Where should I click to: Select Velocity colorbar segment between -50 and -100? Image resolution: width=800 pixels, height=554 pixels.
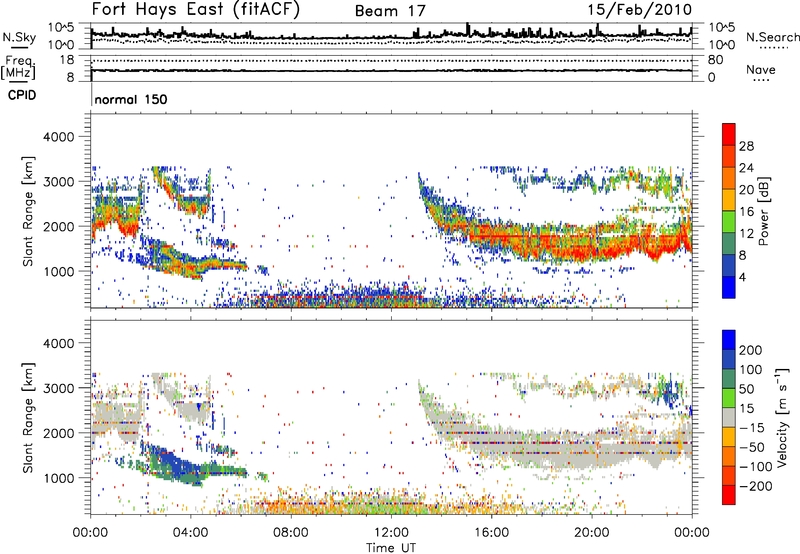point(729,457)
